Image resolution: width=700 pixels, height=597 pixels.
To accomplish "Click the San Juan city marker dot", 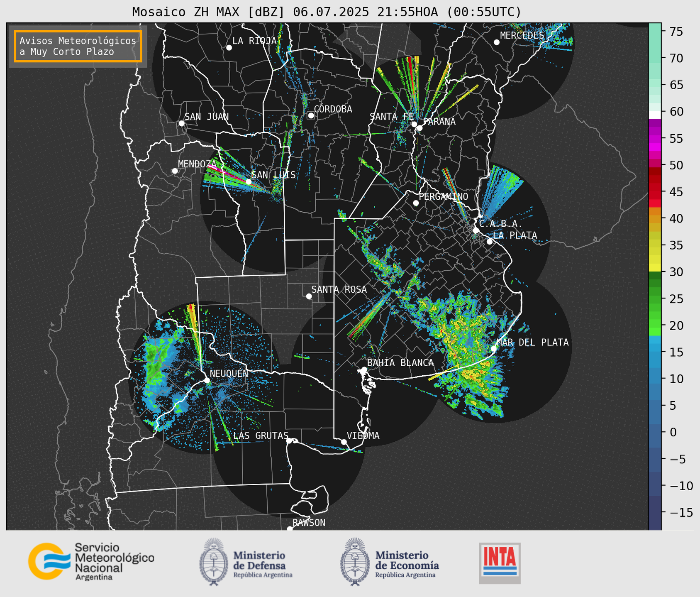I will pos(181,123).
